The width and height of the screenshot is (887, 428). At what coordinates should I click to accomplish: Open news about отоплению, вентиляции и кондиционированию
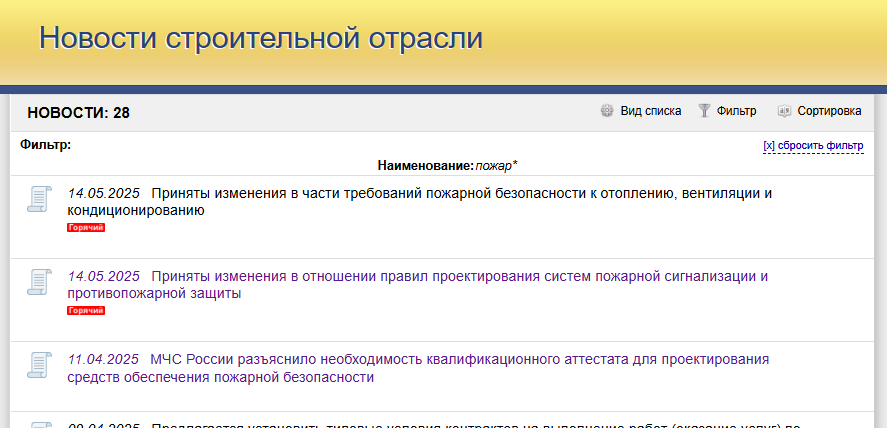tap(420, 202)
